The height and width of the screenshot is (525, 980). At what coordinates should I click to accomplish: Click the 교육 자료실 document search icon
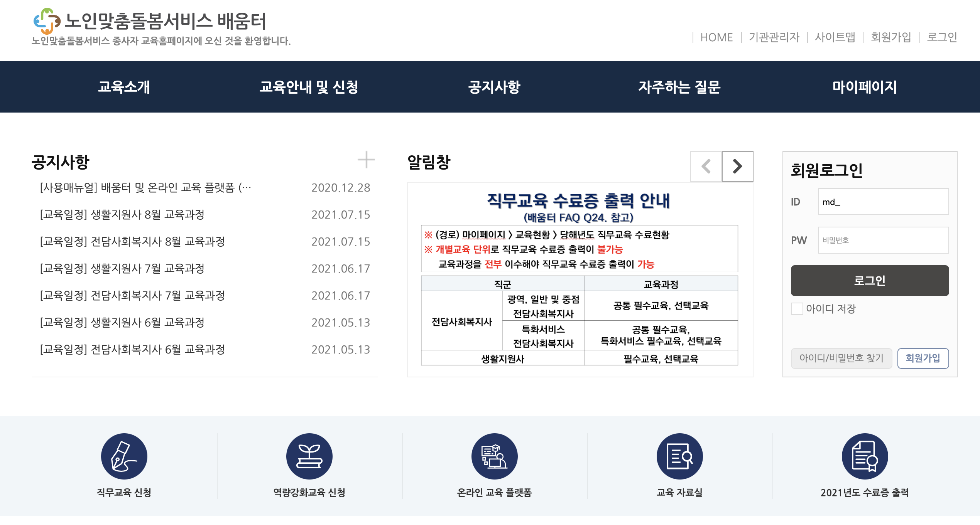(679, 456)
